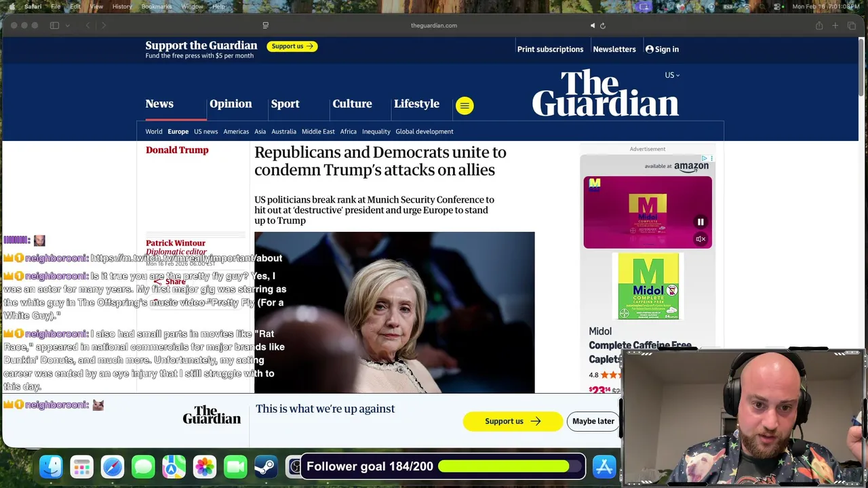Open Window menu in menu bar
The width and height of the screenshot is (868, 488).
click(192, 6)
